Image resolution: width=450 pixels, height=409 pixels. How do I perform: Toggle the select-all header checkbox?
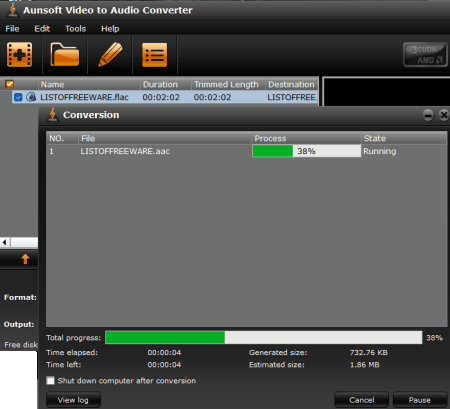tap(10, 84)
